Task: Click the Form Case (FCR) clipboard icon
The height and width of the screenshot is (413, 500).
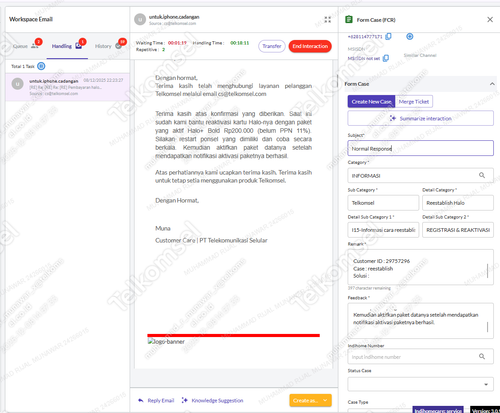Action: pos(349,20)
